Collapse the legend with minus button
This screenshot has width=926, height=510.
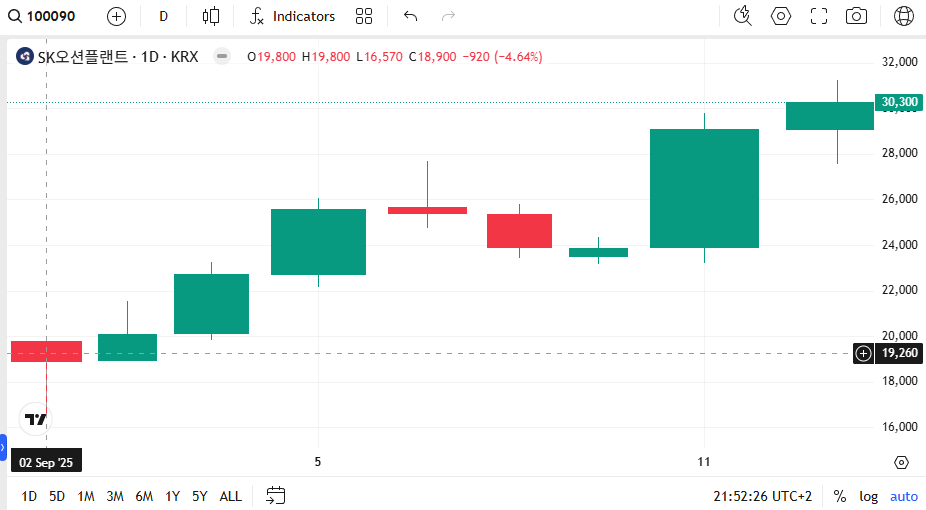pyautogui.click(x=222, y=57)
